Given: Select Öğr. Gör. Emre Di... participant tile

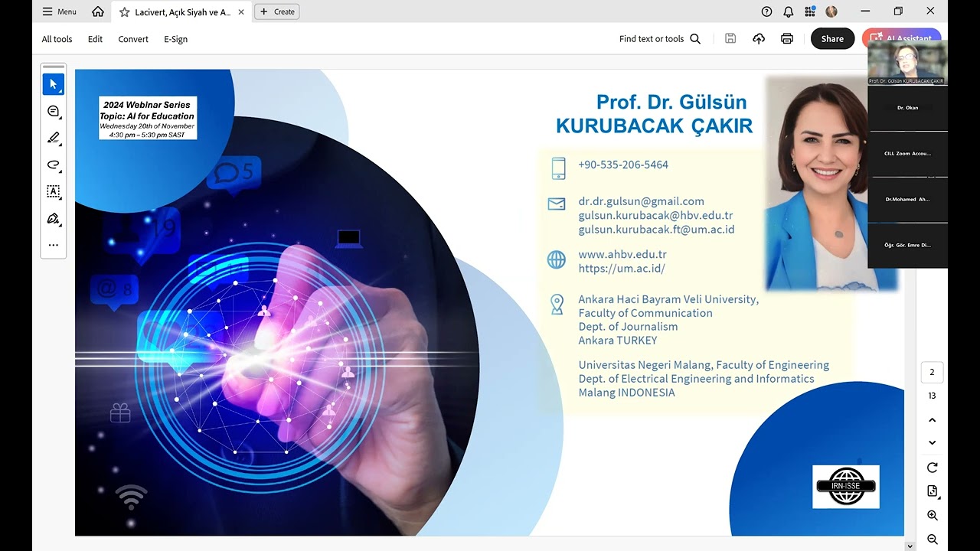Looking at the screenshot, I should (907, 246).
